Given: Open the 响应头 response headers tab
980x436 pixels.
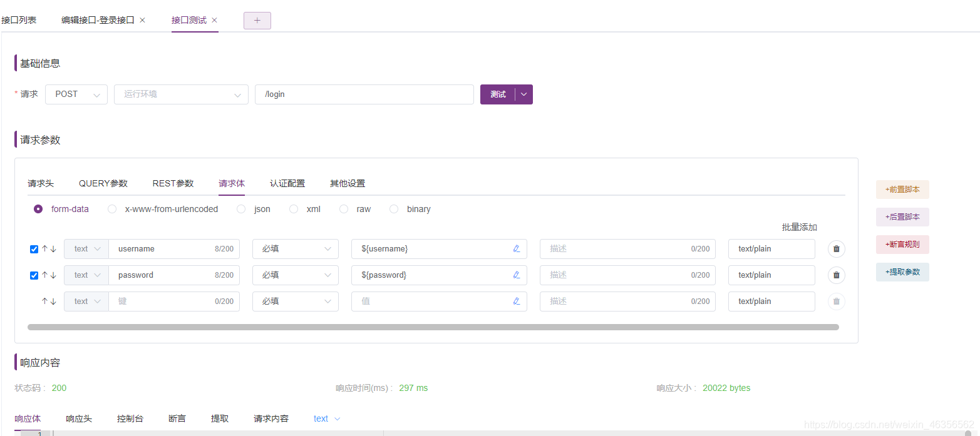Looking at the screenshot, I should (78, 418).
